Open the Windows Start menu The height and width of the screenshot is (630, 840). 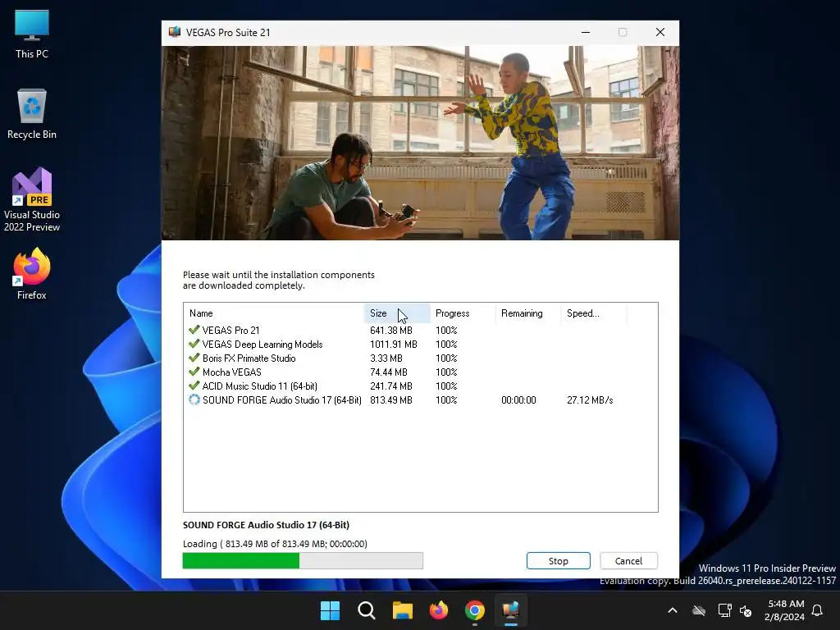click(330, 610)
